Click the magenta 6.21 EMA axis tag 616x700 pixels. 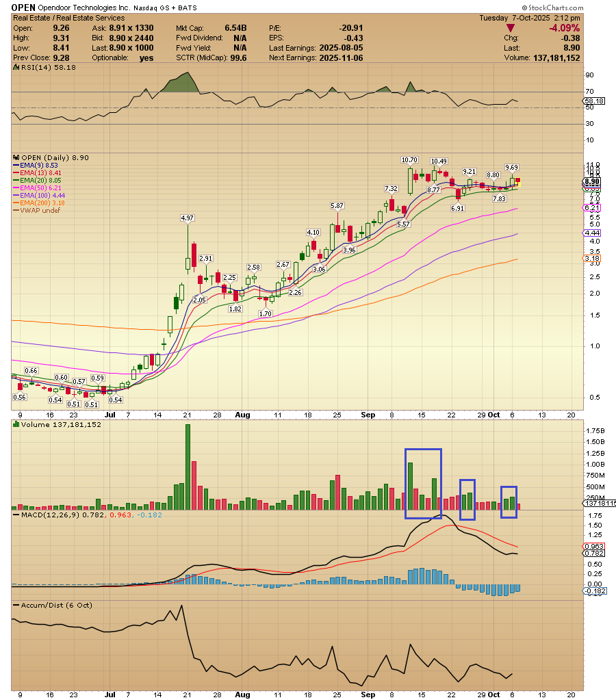click(x=592, y=207)
